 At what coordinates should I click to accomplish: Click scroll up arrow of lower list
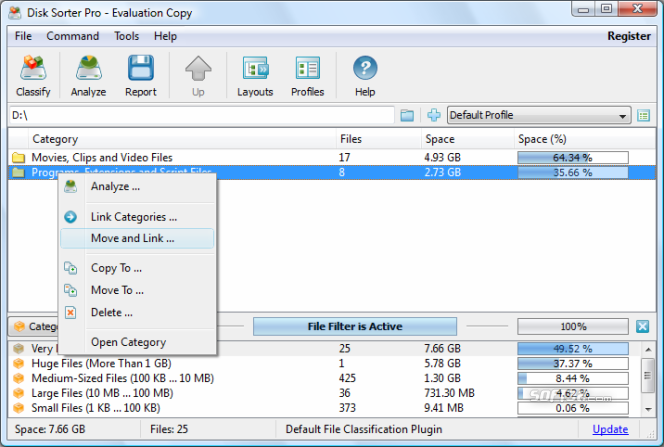(648, 350)
